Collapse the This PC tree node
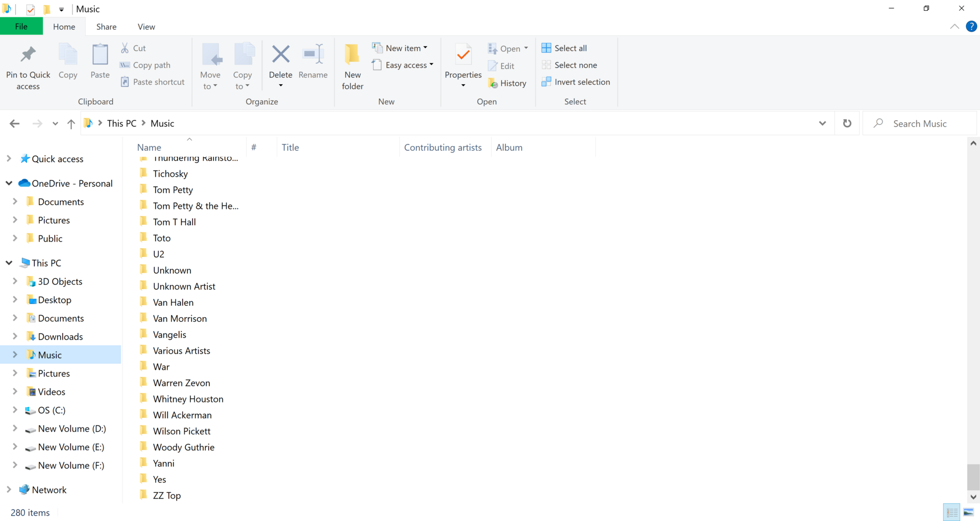Screen dimensions: 980x521 9,263
